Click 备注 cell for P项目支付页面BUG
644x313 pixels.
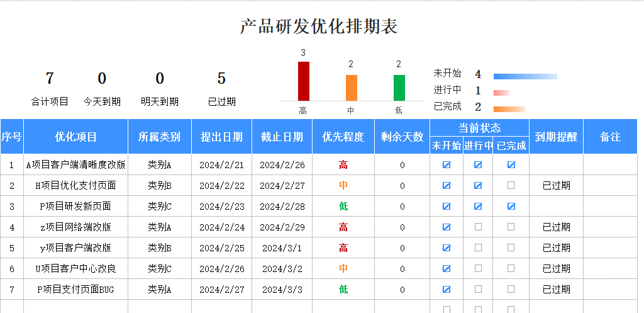[x=610, y=290]
